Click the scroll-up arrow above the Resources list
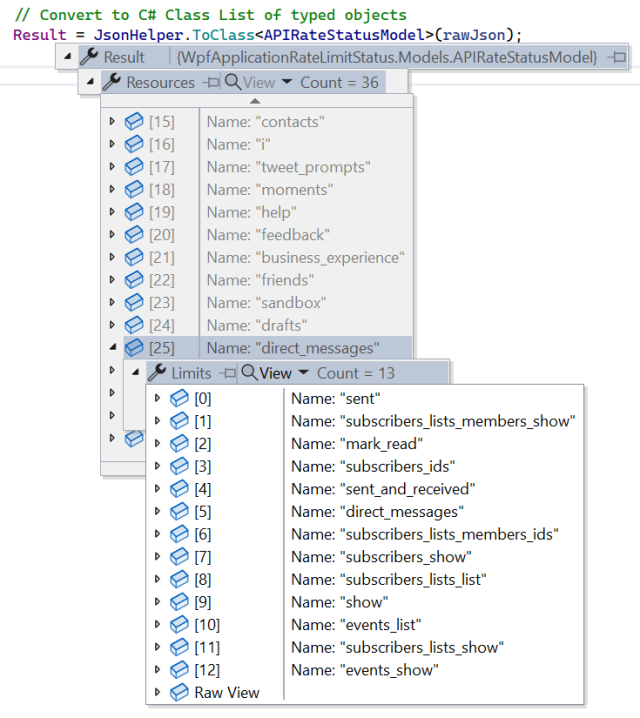 click(x=255, y=101)
